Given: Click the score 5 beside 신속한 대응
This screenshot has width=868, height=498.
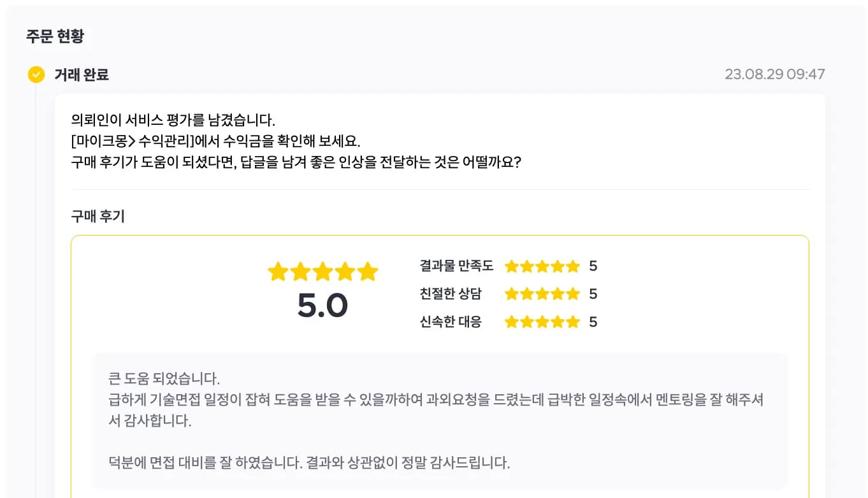Looking at the screenshot, I should pyautogui.click(x=593, y=322).
